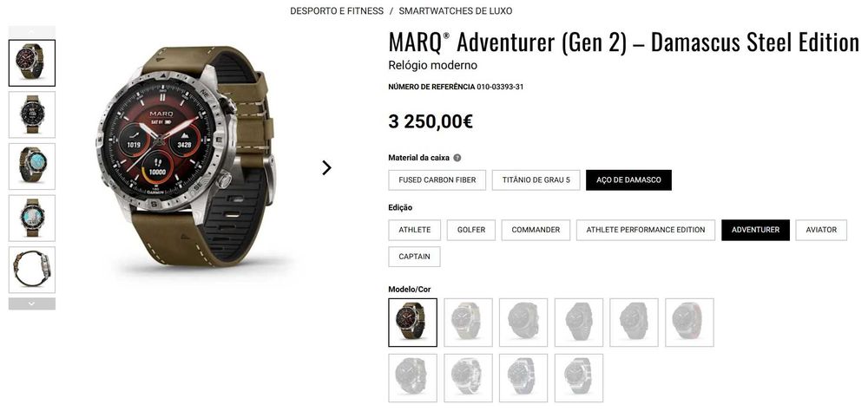Choose the Athlete edition
This screenshot has width=868, height=411.
click(415, 230)
